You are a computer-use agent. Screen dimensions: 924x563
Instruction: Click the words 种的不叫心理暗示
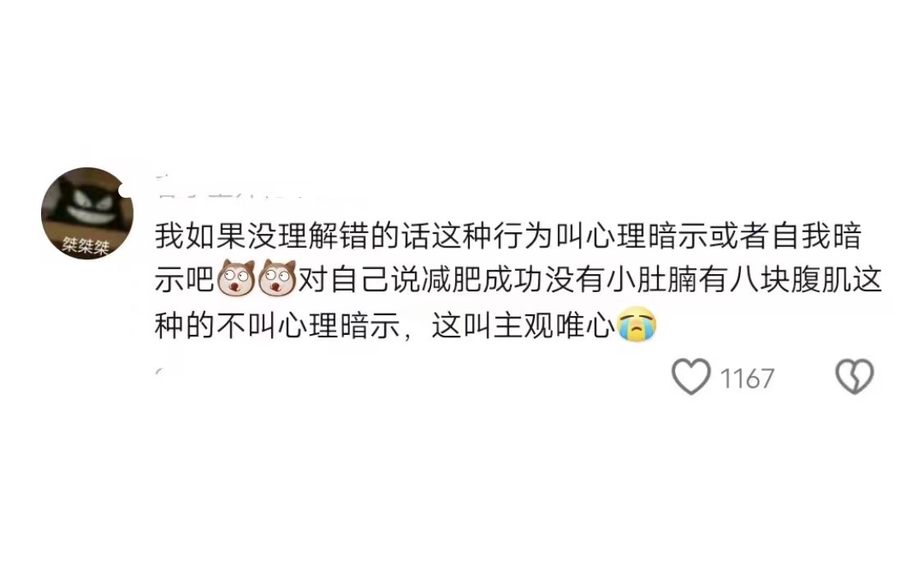click(278, 325)
